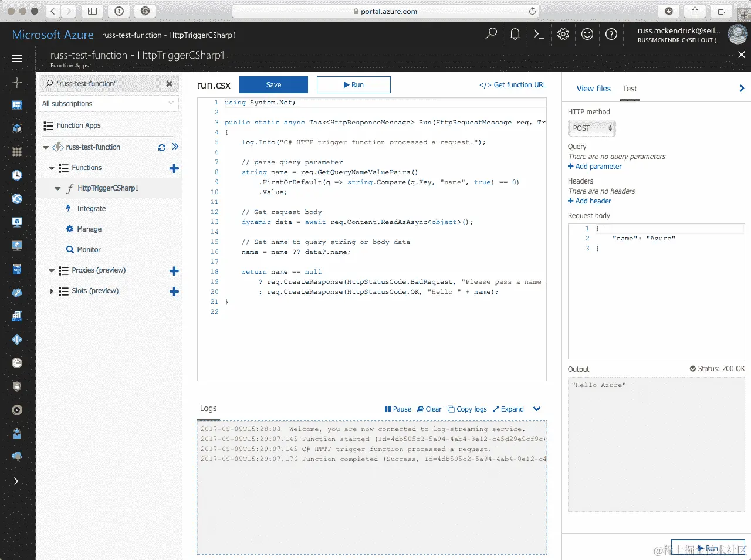
Task: Expand function app double-chevron menu
Action: coord(175,147)
